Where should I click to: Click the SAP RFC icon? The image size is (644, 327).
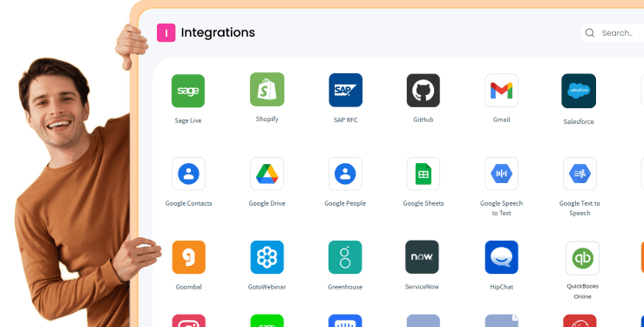click(345, 90)
